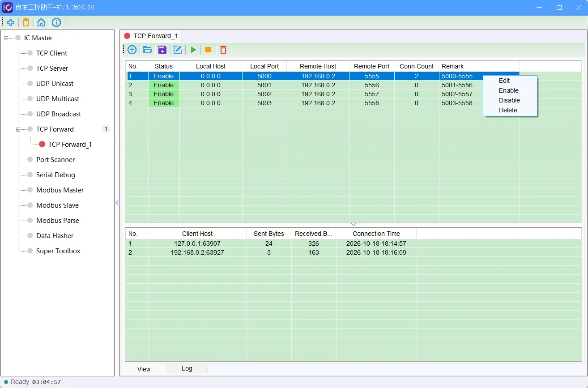Click the red trash icon in the rule toolbar
588x388 pixels.
223,50
